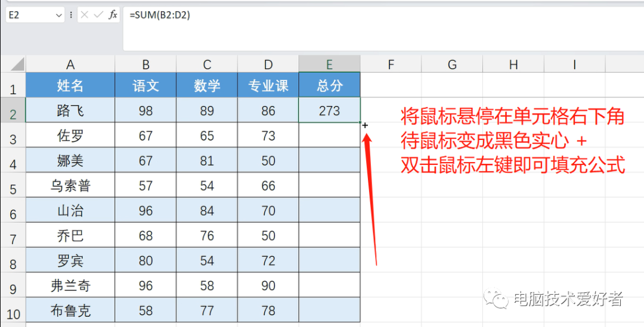The width and height of the screenshot is (644, 327).
Task: Select column G header
Action: (x=452, y=64)
